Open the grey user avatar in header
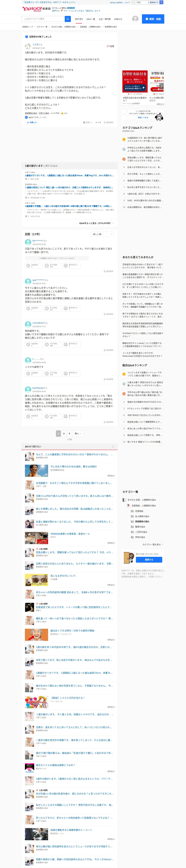This screenshot has width=186, height=868. pos(135,19)
